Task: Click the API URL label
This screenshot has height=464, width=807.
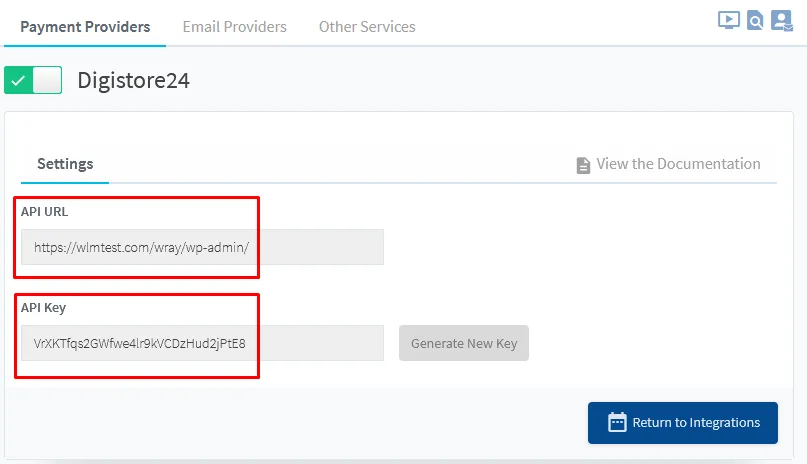Action: [44, 212]
